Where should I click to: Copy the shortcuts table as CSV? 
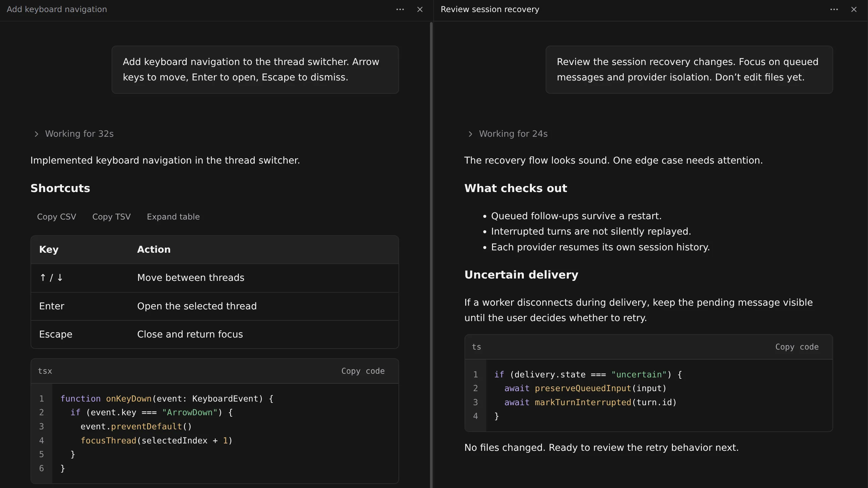tap(57, 217)
